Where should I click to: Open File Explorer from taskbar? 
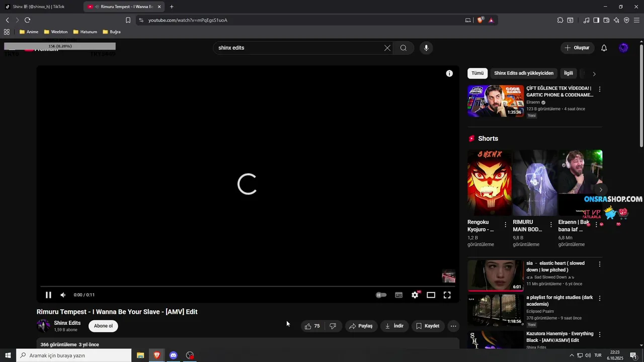pyautogui.click(x=140, y=355)
